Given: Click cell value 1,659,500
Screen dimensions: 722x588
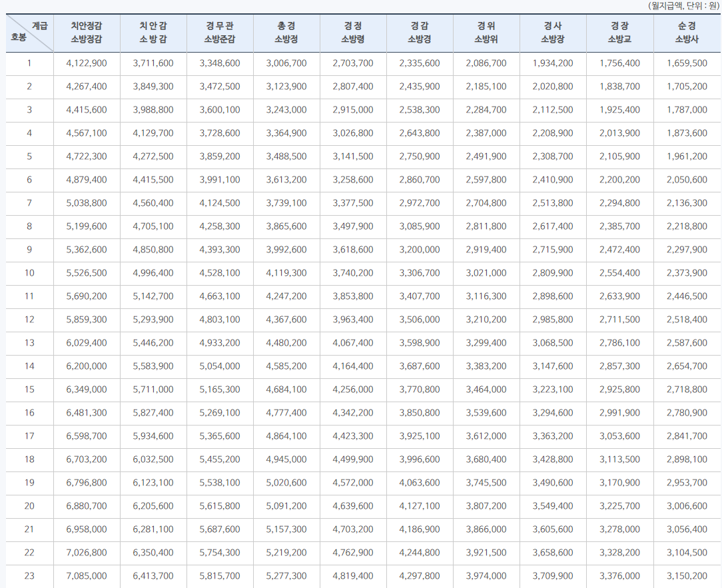Looking at the screenshot, I should click(687, 63).
